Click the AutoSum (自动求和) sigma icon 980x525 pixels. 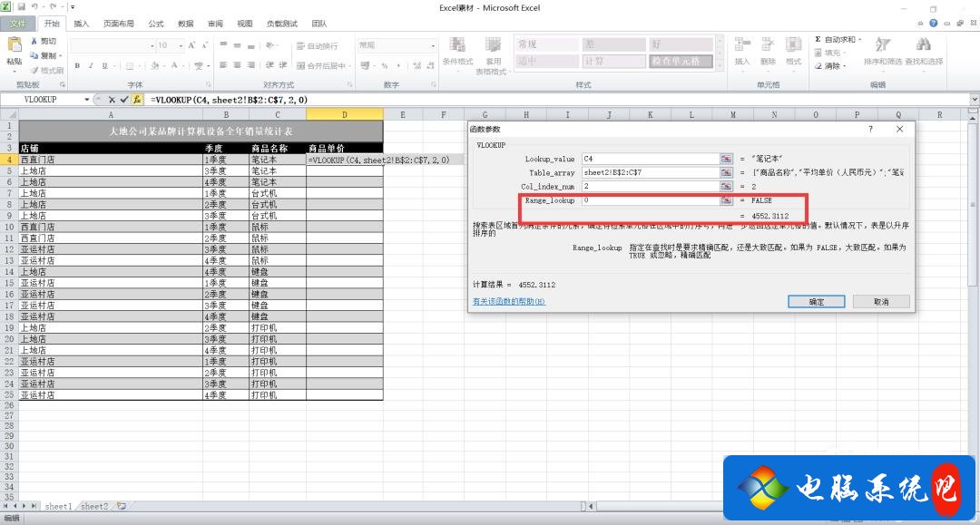tap(818, 39)
